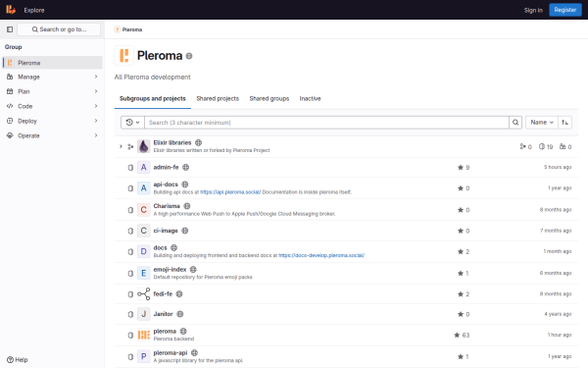Open the Charisma project

coord(167,206)
